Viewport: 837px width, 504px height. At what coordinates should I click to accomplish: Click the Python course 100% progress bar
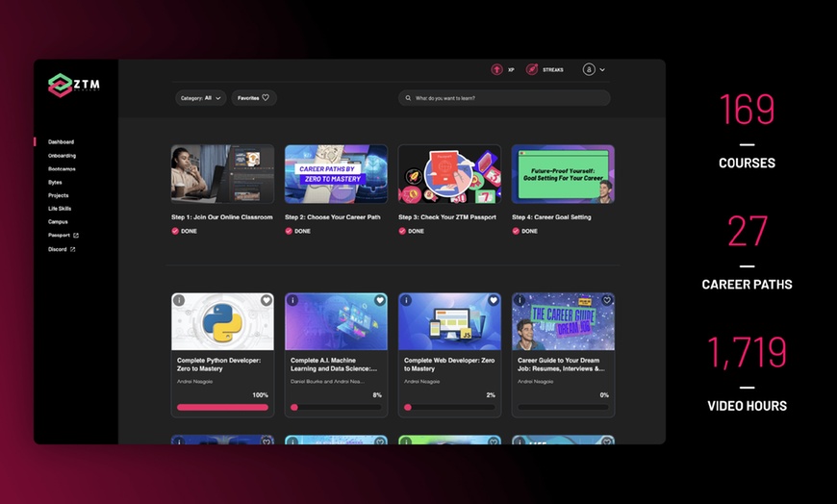pos(222,408)
